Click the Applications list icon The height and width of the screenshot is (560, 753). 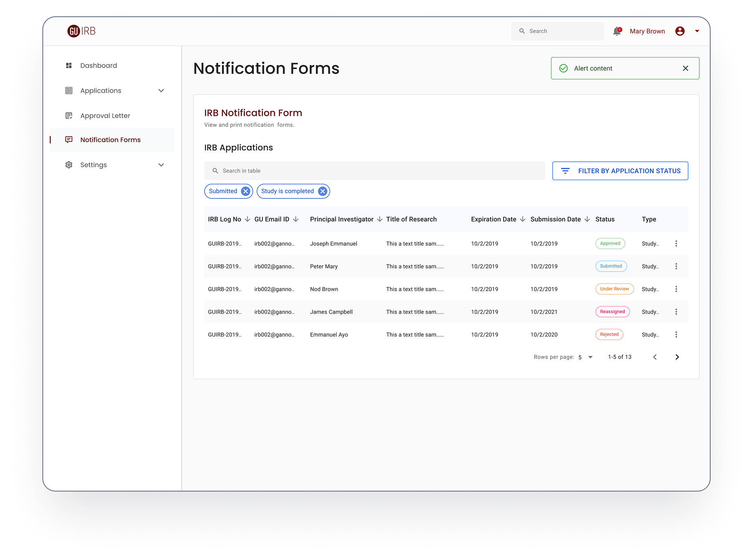(69, 90)
